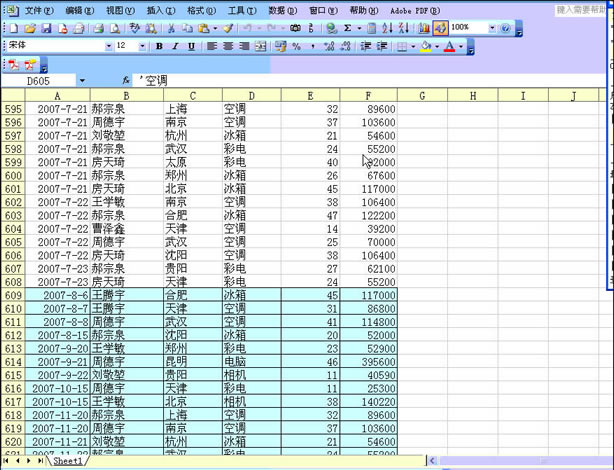This screenshot has width=614, height=470.
Task: Decrease indent icon
Action: point(366,47)
